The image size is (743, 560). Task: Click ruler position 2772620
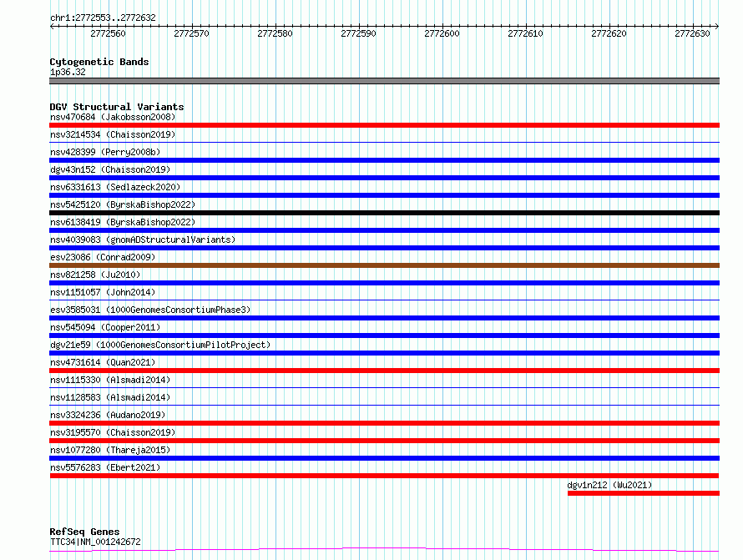click(x=609, y=33)
